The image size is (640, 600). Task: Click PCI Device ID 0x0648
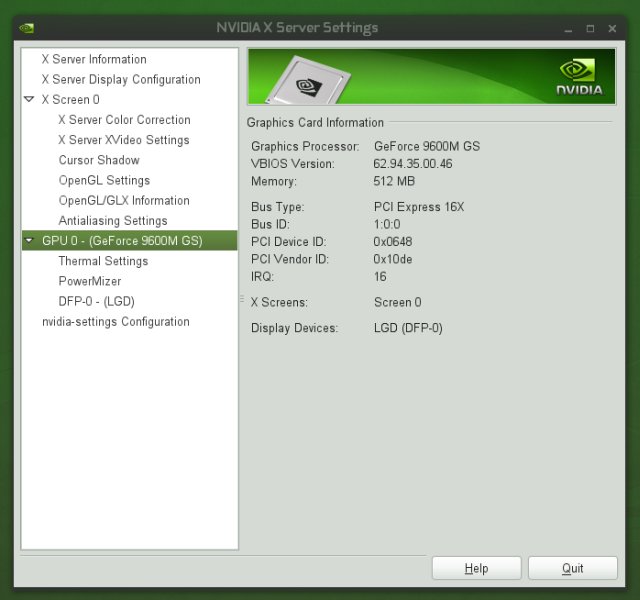point(393,242)
